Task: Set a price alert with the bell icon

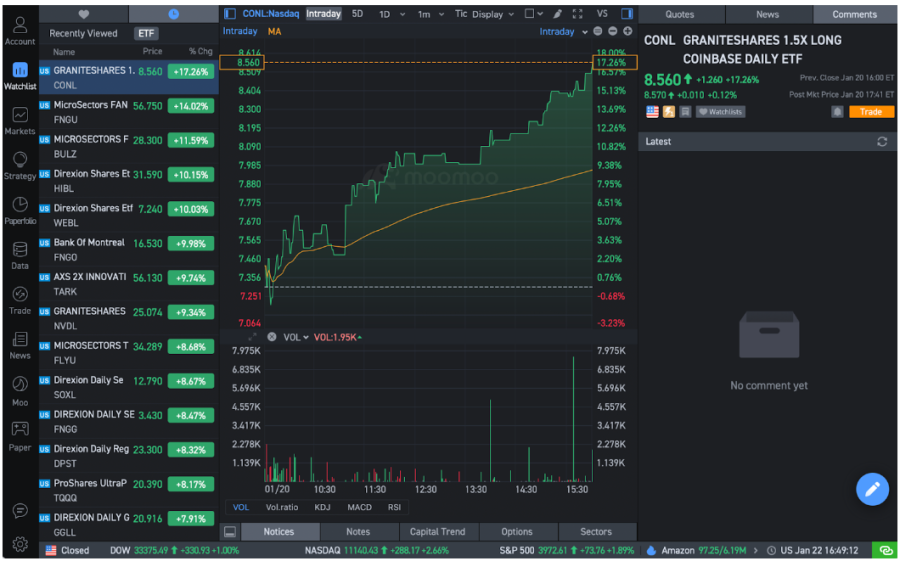Action: (x=837, y=112)
